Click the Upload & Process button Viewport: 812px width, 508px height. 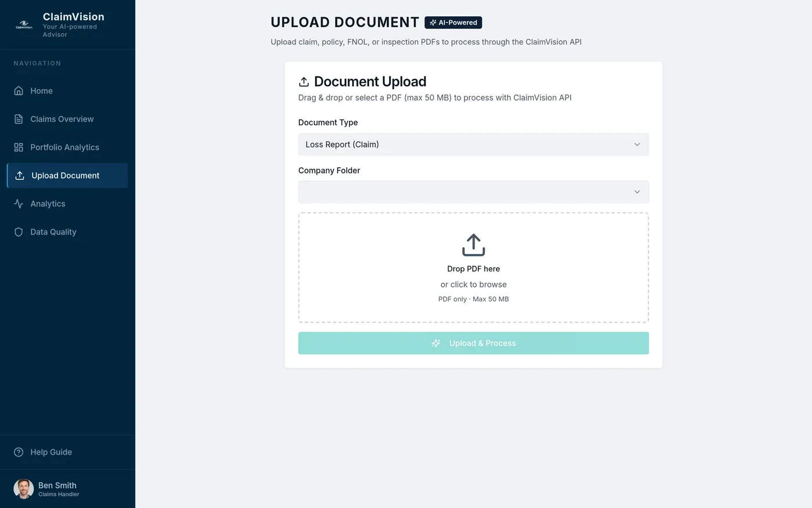pyautogui.click(x=473, y=343)
